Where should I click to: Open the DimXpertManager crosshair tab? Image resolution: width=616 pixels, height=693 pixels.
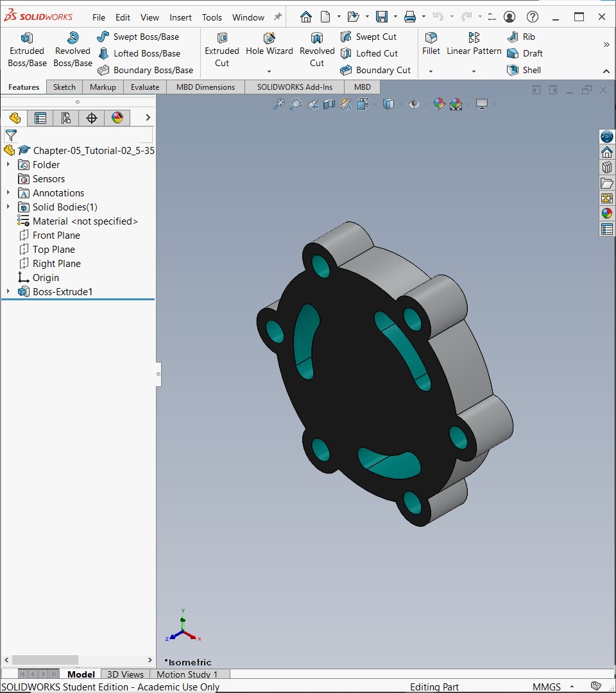[92, 118]
